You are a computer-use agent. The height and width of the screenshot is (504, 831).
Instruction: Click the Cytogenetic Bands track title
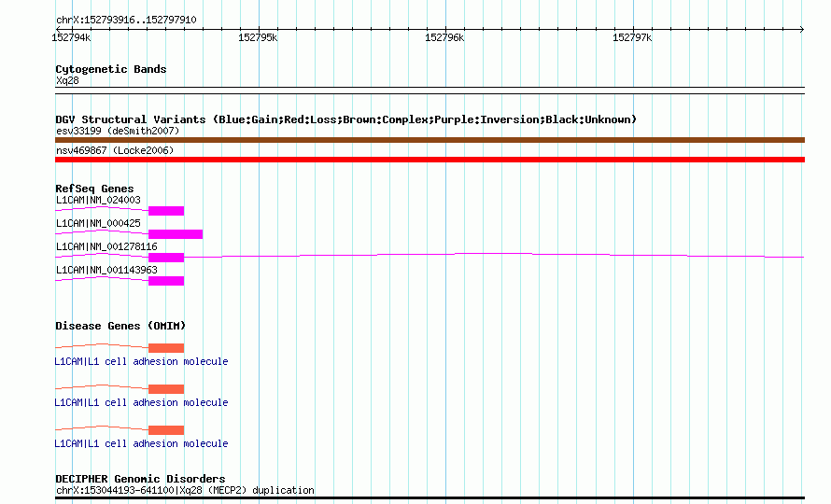click(111, 69)
